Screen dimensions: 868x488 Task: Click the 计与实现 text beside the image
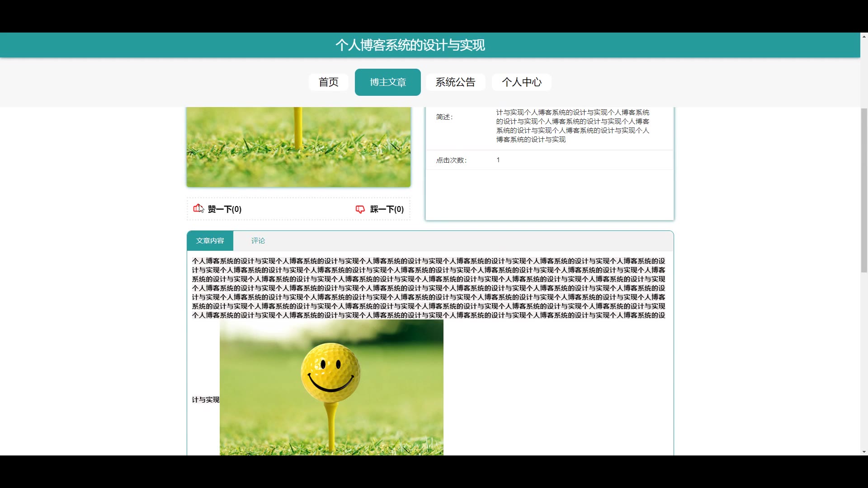(205, 400)
